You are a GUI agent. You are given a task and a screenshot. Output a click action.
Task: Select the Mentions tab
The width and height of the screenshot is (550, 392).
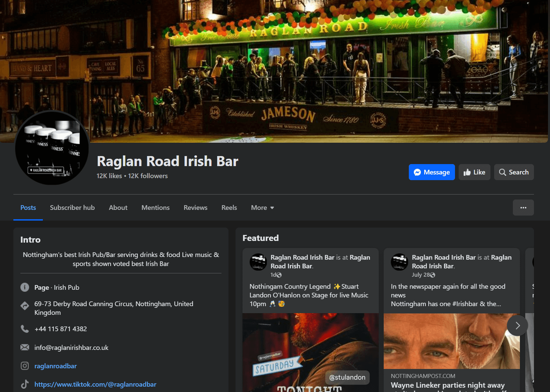pyautogui.click(x=155, y=208)
